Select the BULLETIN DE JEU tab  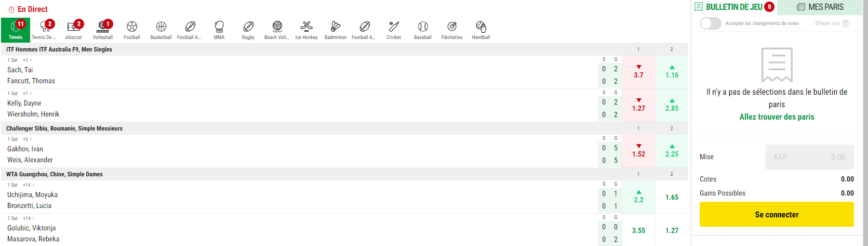click(x=734, y=7)
